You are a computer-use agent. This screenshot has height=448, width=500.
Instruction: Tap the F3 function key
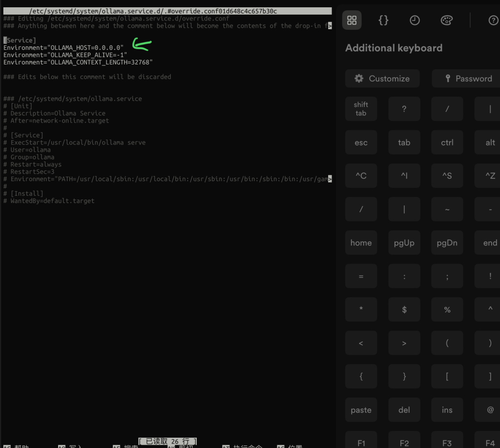(447, 440)
